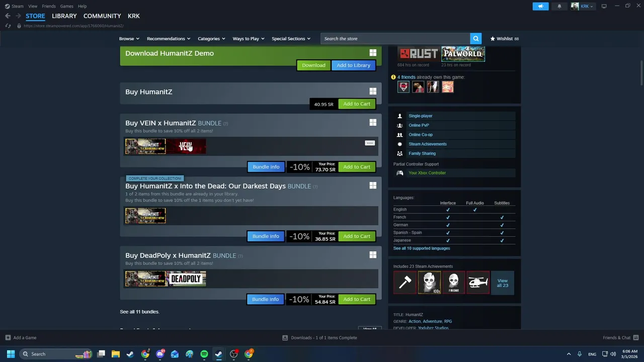Open the Adventure genre link

[432, 321]
